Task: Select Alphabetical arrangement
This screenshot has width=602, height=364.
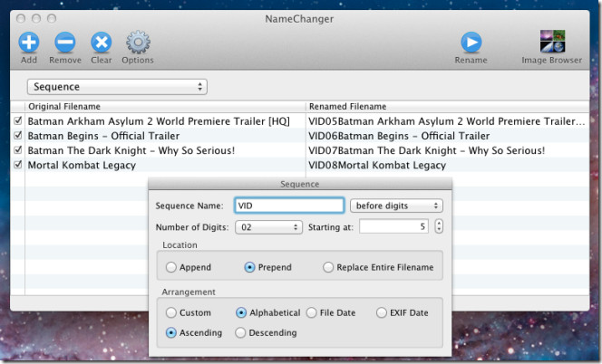Action: [241, 312]
